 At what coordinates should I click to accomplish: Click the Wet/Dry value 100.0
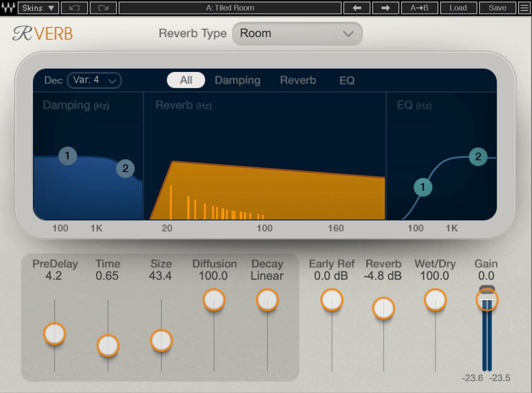click(435, 276)
